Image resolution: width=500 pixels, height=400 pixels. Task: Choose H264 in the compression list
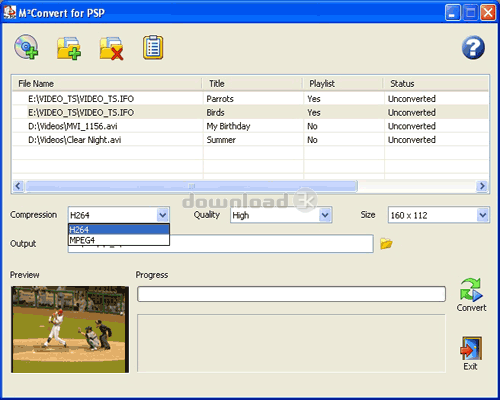coord(119,230)
